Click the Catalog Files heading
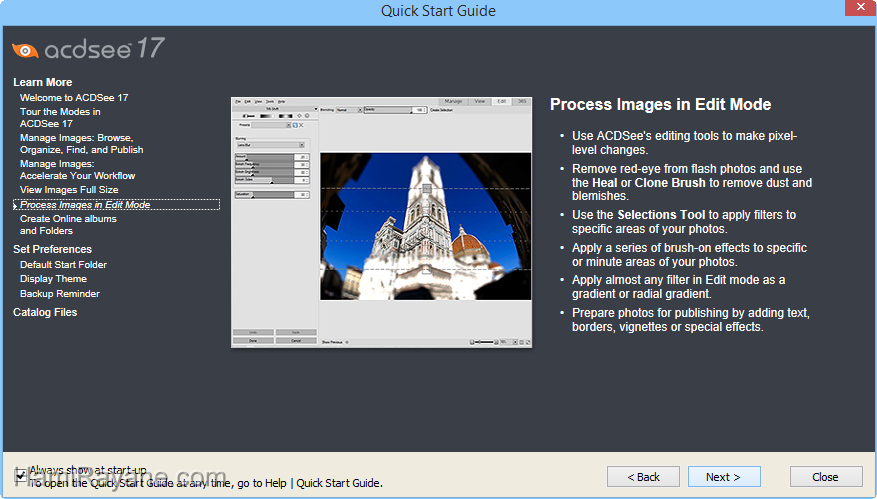 click(45, 312)
